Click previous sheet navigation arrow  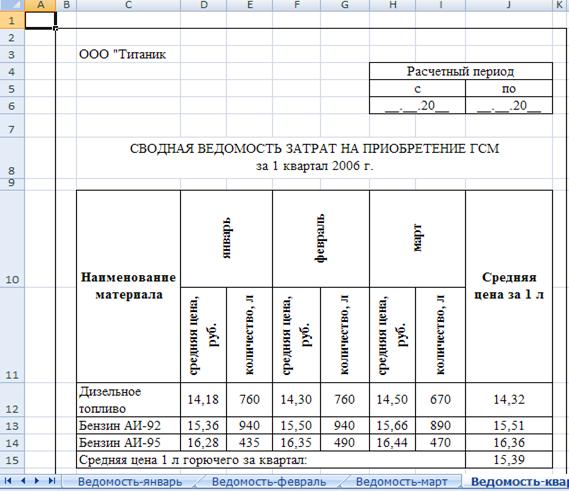23,481
